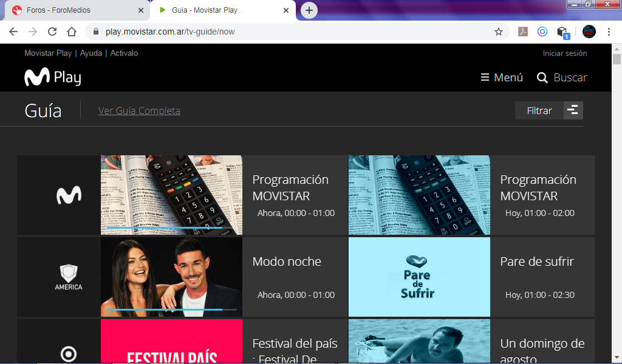The height and width of the screenshot is (364, 622).
Task: Open Buscar search
Action: [x=562, y=77]
